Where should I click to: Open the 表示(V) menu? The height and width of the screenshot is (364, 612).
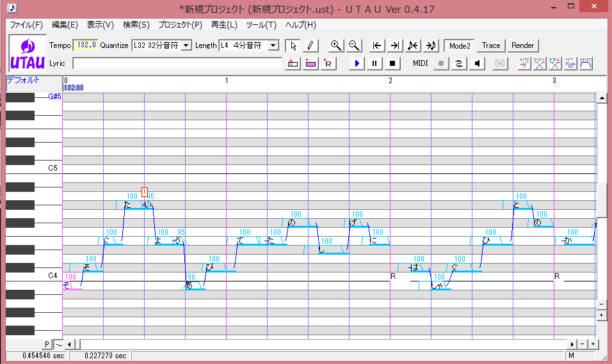[101, 25]
